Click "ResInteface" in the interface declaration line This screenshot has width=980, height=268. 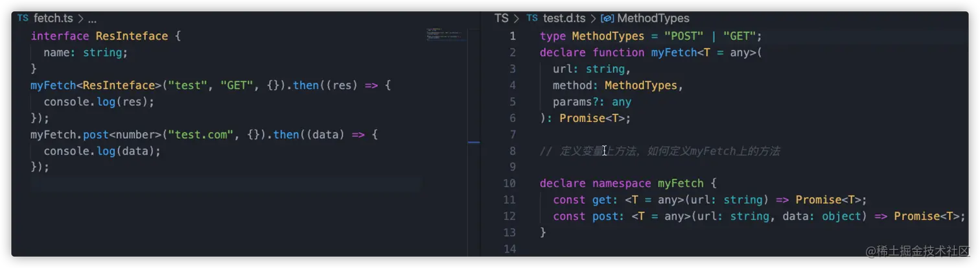[132, 36]
